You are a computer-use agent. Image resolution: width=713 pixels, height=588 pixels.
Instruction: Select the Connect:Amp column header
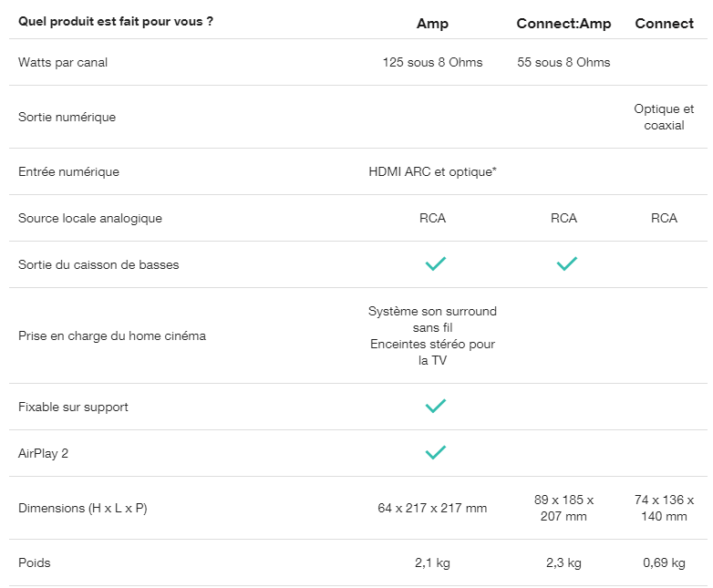coord(563,23)
